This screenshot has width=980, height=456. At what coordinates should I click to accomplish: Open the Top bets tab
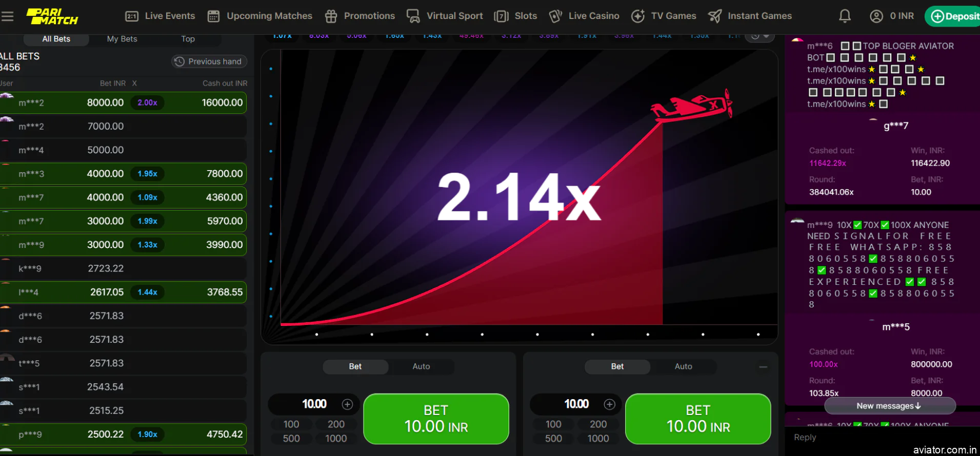[188, 39]
